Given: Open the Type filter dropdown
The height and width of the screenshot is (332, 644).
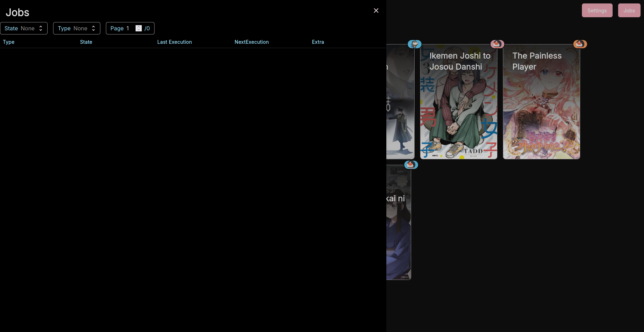Looking at the screenshot, I should point(77,28).
